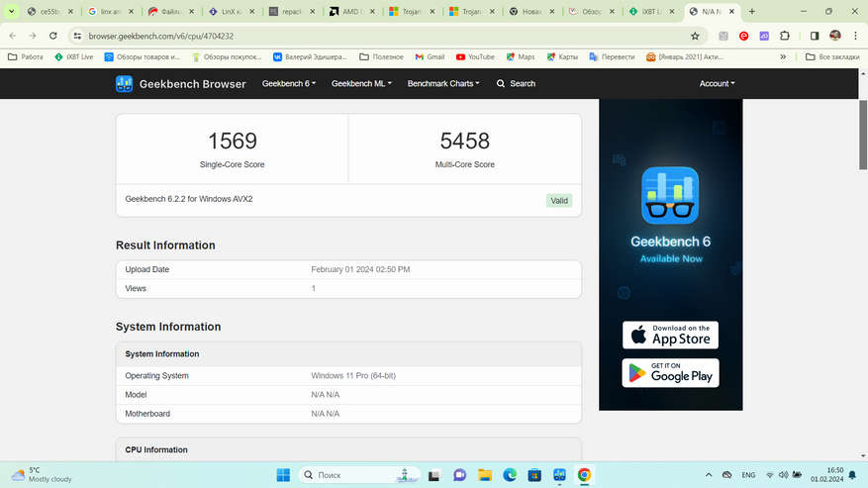The height and width of the screenshot is (488, 868).
Task: Open the tab search chevron button
Action: tap(11, 11)
